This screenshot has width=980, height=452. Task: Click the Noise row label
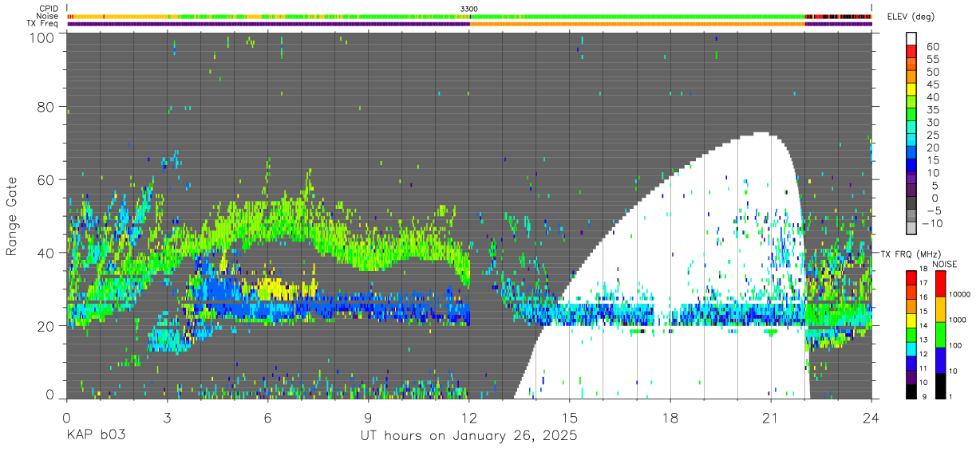[x=46, y=16]
